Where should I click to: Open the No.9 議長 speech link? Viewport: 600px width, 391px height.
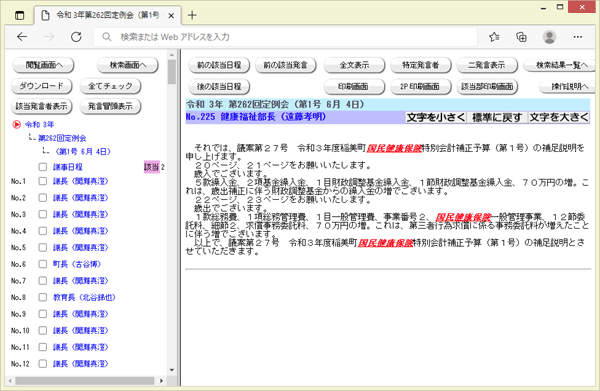[x=80, y=314]
